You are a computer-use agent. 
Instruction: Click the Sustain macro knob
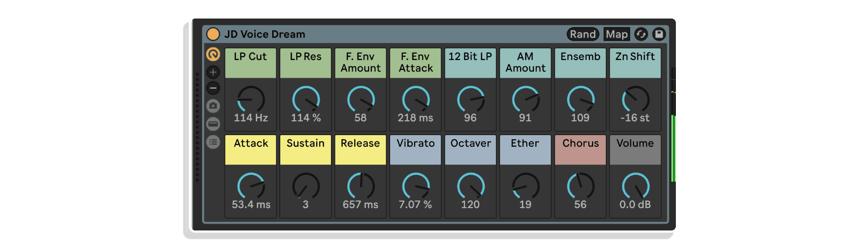pos(306,186)
